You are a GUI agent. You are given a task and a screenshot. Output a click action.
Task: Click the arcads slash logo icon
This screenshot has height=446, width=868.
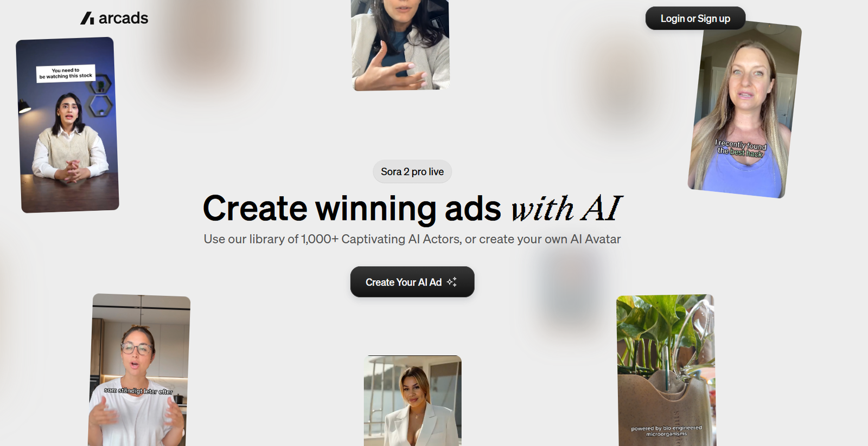click(x=87, y=18)
